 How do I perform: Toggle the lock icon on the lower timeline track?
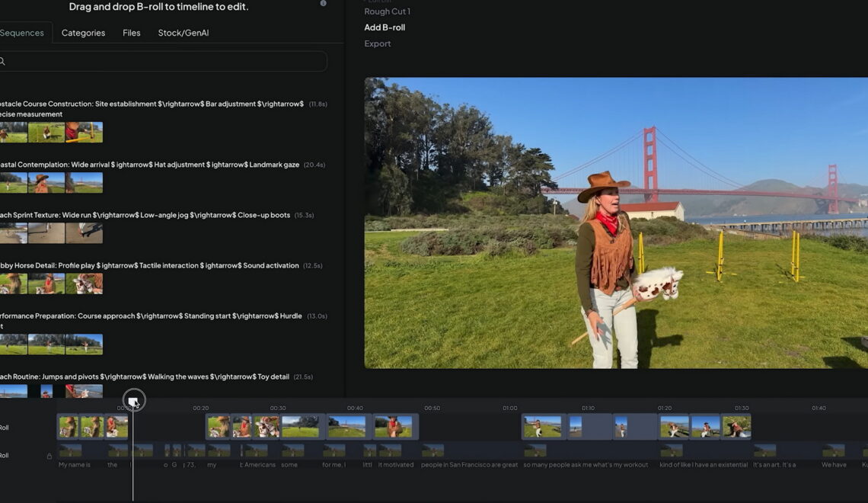click(x=49, y=457)
